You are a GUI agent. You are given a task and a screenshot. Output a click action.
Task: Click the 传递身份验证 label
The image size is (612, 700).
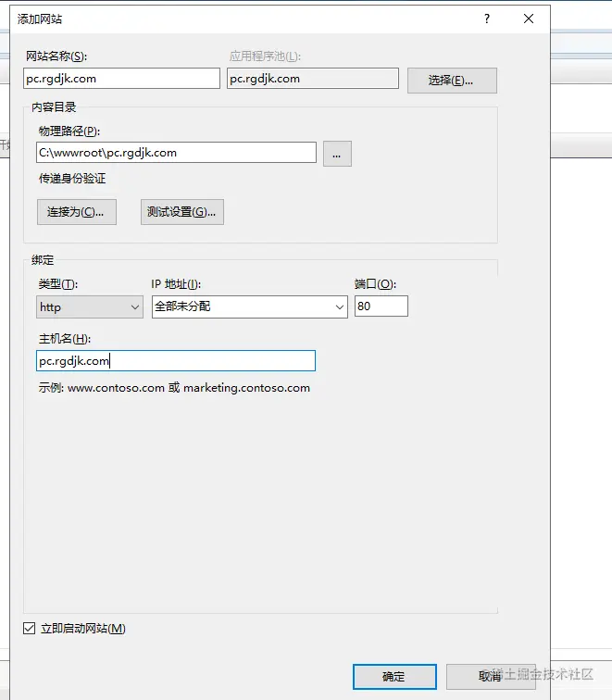(x=72, y=179)
